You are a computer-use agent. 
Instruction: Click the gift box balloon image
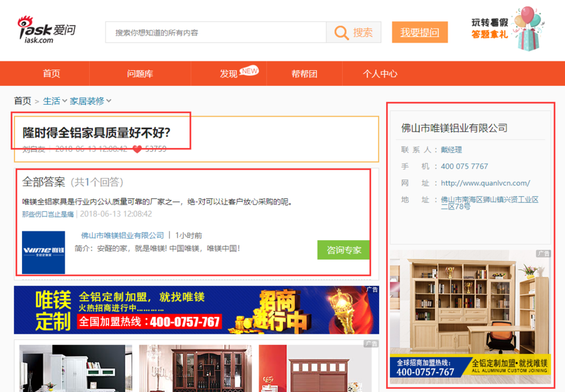pyautogui.click(x=529, y=29)
